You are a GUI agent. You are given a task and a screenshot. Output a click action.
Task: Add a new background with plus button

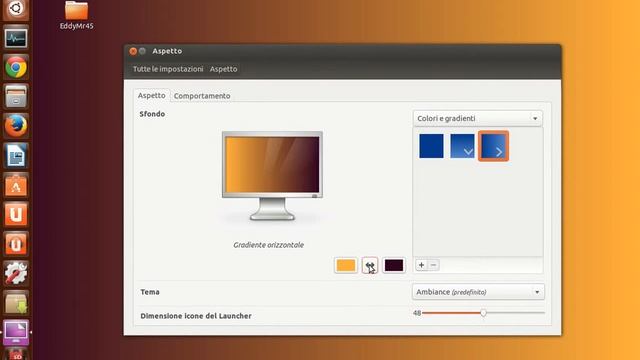(x=421, y=265)
